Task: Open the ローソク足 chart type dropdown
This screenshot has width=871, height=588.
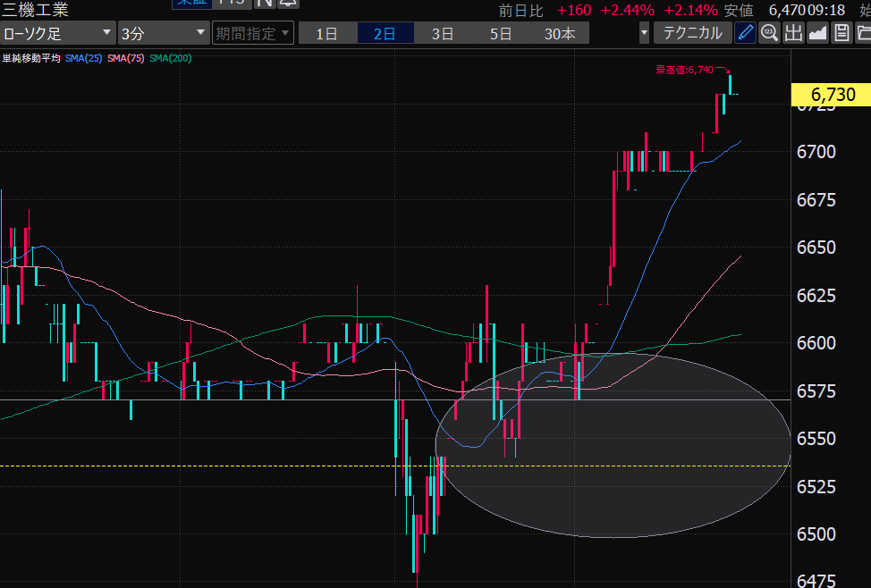Action: pos(58,34)
